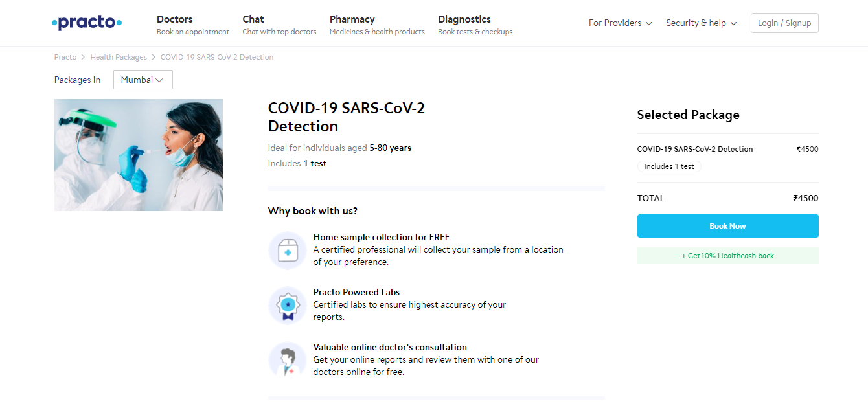Click the selected package name in sidebar

(x=695, y=149)
